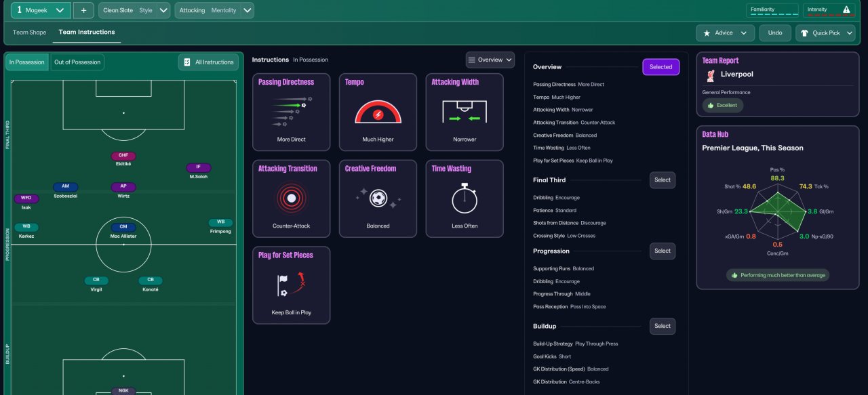The width and height of the screenshot is (868, 395).
Task: Open the Passing Directness arrows card
Action: tap(292, 112)
